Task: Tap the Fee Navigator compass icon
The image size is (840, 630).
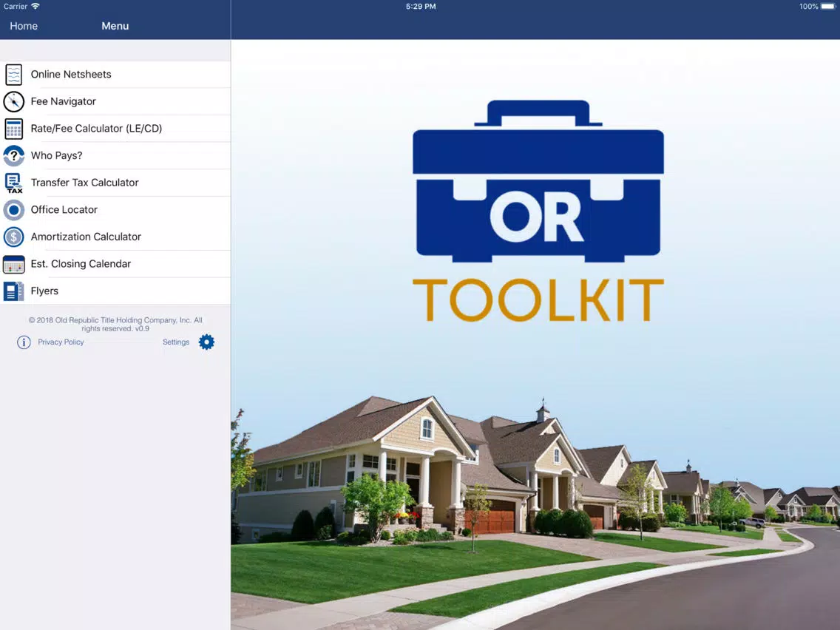Action: coord(13,101)
